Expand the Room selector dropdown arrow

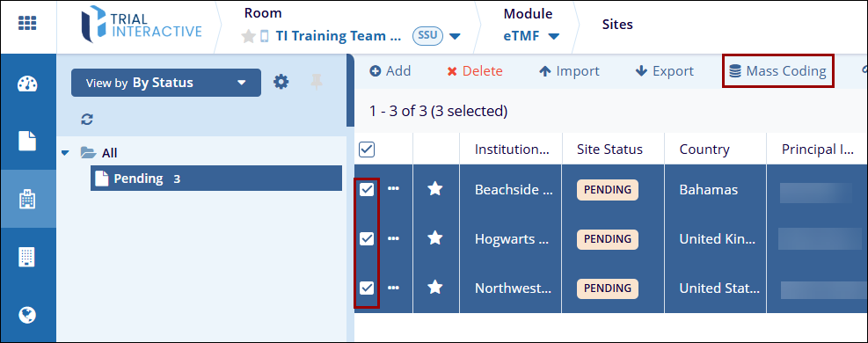point(455,37)
